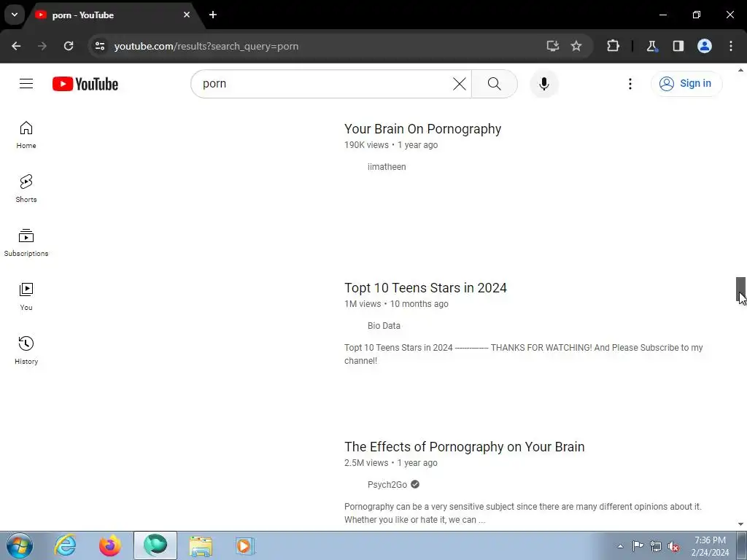Open video Topt 10 Teens Stars in 2024
The image size is (747, 560).
tap(425, 288)
